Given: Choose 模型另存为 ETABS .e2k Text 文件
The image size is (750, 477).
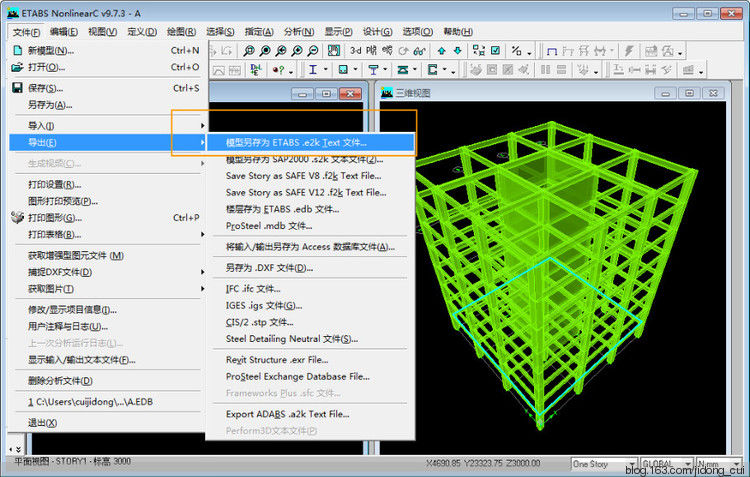Looking at the screenshot, I should click(310, 143).
